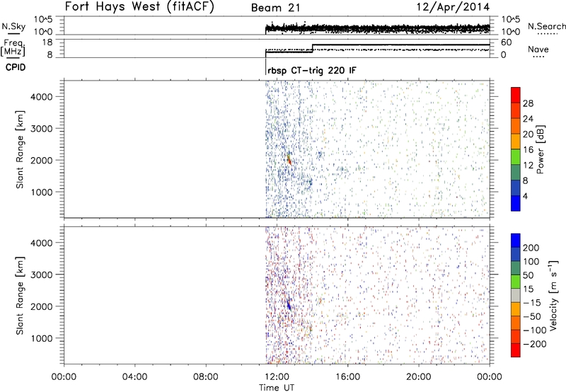Click the 'Beam 21' label
Viewport: 566px width, 392px height.
click(275, 8)
